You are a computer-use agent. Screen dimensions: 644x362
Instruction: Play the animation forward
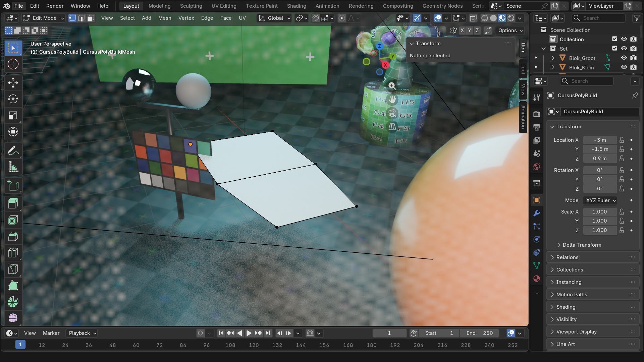pyautogui.click(x=249, y=333)
